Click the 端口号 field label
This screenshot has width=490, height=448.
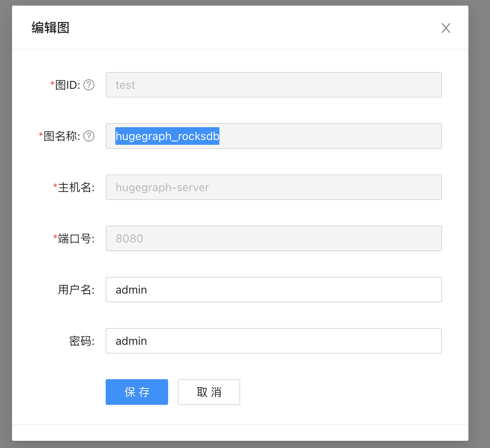pos(76,238)
